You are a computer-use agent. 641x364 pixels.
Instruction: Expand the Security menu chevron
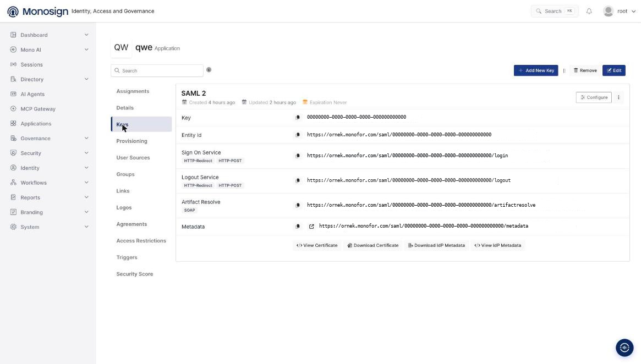coord(86,153)
